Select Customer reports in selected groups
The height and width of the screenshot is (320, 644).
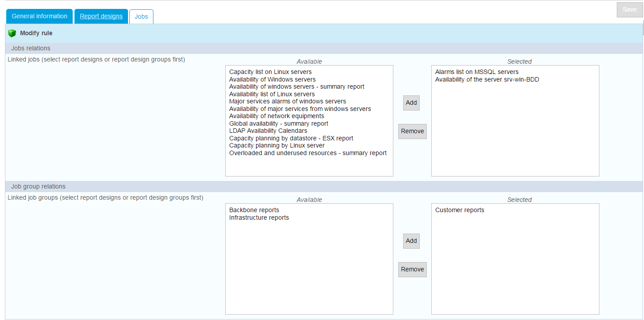point(459,210)
